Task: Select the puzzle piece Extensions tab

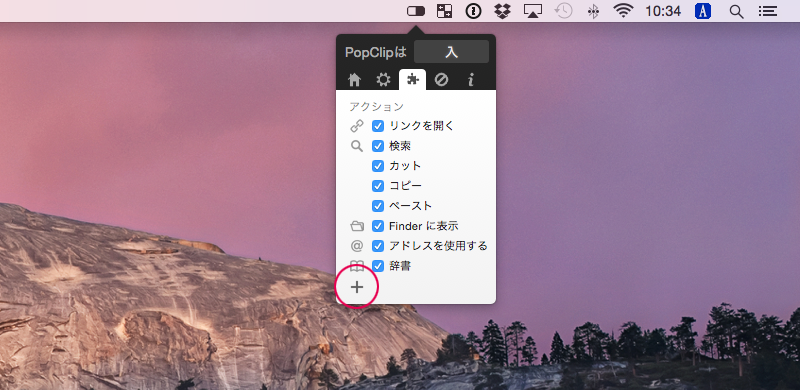Action: click(x=412, y=80)
